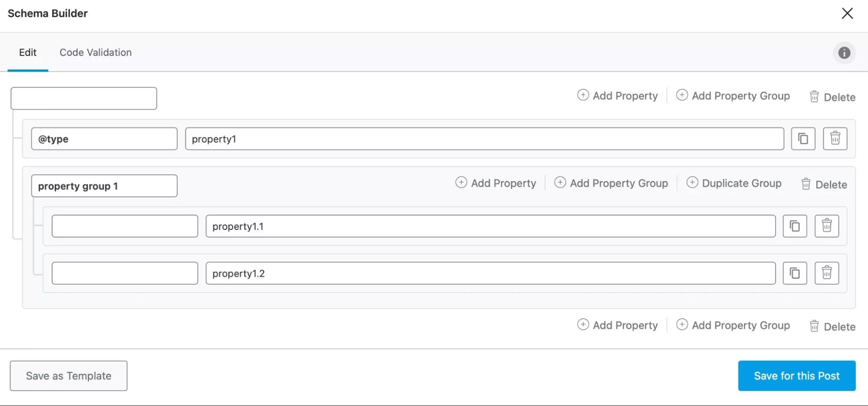Duplicate the property1 row
The width and height of the screenshot is (868, 406).
(x=803, y=138)
